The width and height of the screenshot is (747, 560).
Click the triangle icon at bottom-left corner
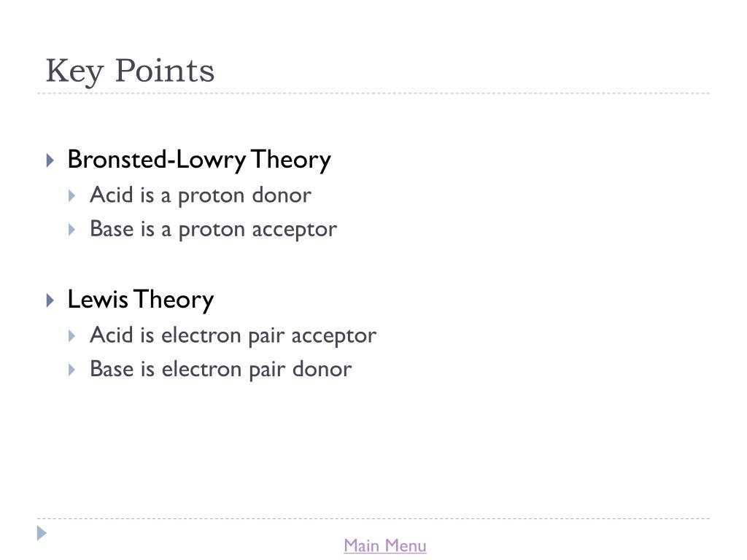pyautogui.click(x=42, y=533)
